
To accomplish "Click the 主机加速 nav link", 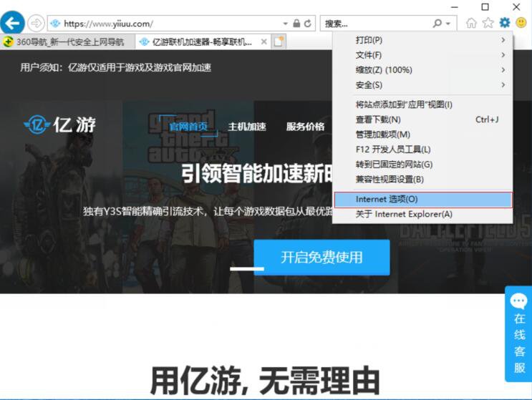I will (246, 127).
